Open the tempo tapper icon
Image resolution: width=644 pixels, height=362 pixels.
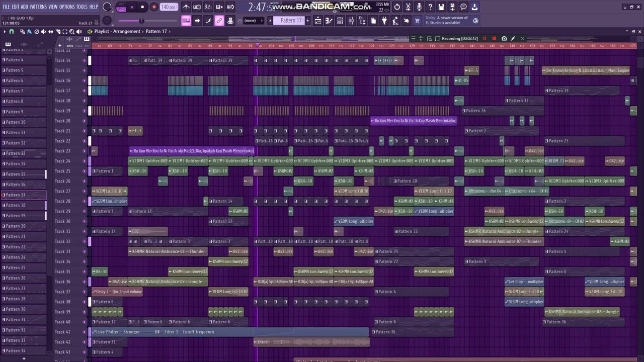click(x=395, y=21)
